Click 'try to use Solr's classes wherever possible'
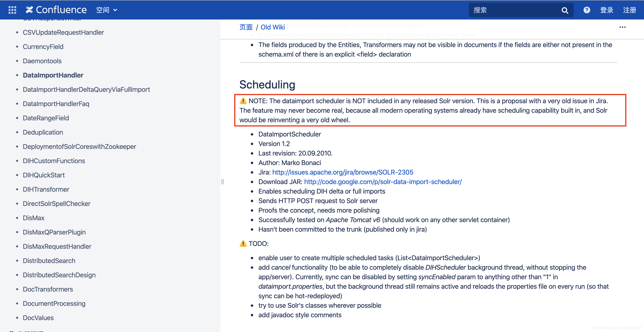The width and height of the screenshot is (644, 332). (x=320, y=305)
